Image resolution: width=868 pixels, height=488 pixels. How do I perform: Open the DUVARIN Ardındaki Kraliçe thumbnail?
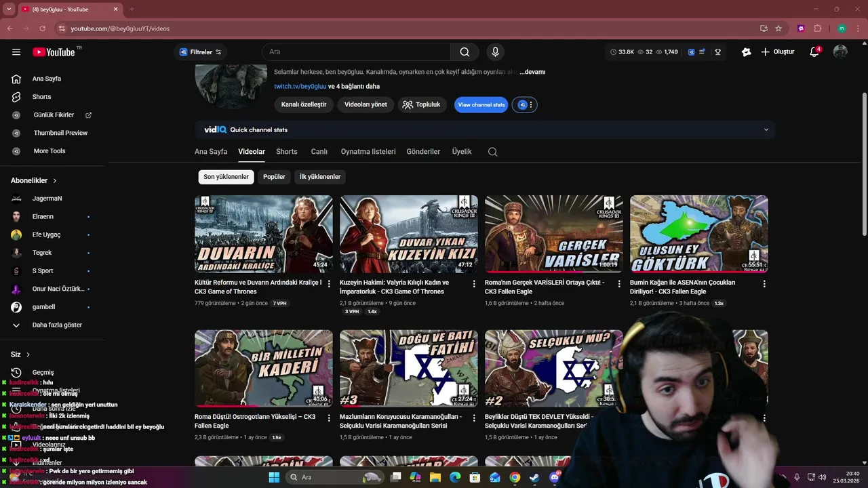(x=264, y=234)
